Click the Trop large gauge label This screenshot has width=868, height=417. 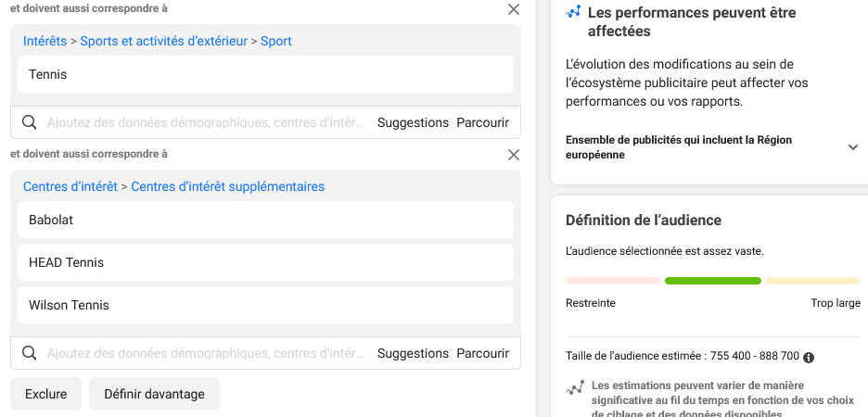click(x=836, y=303)
